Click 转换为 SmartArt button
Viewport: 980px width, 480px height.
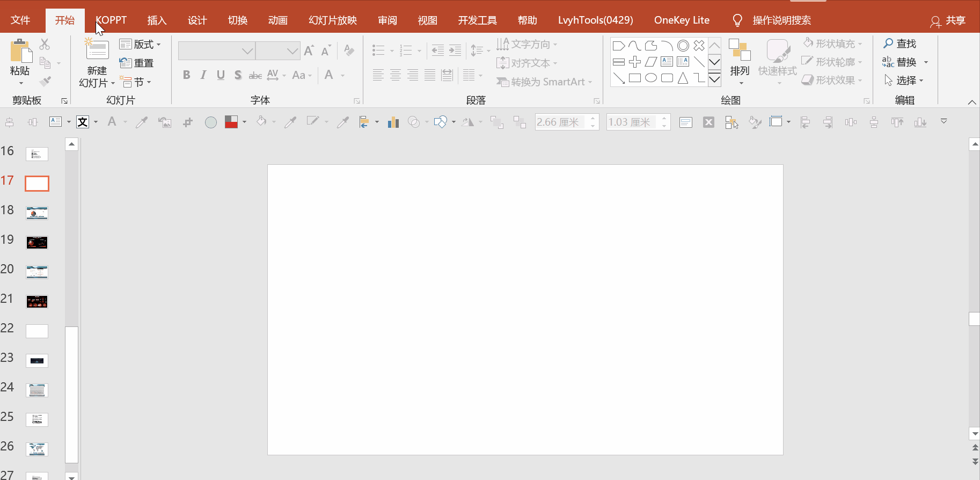click(544, 82)
